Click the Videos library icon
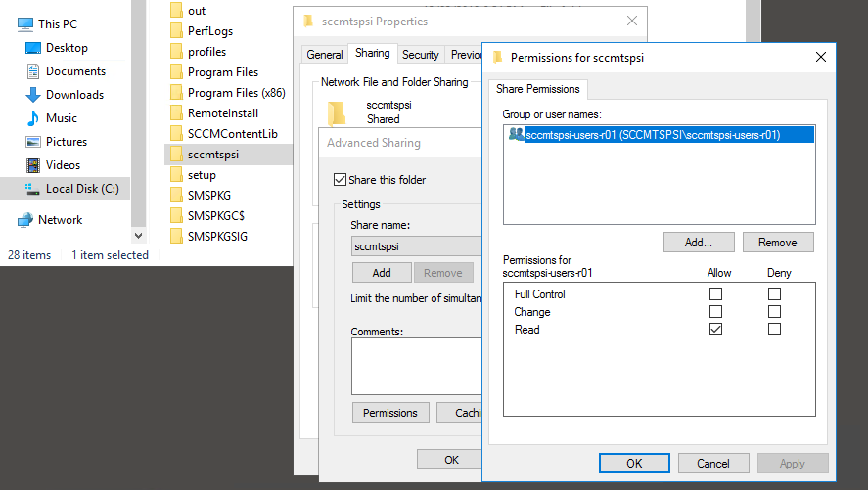This screenshot has width=868, height=490. point(32,165)
